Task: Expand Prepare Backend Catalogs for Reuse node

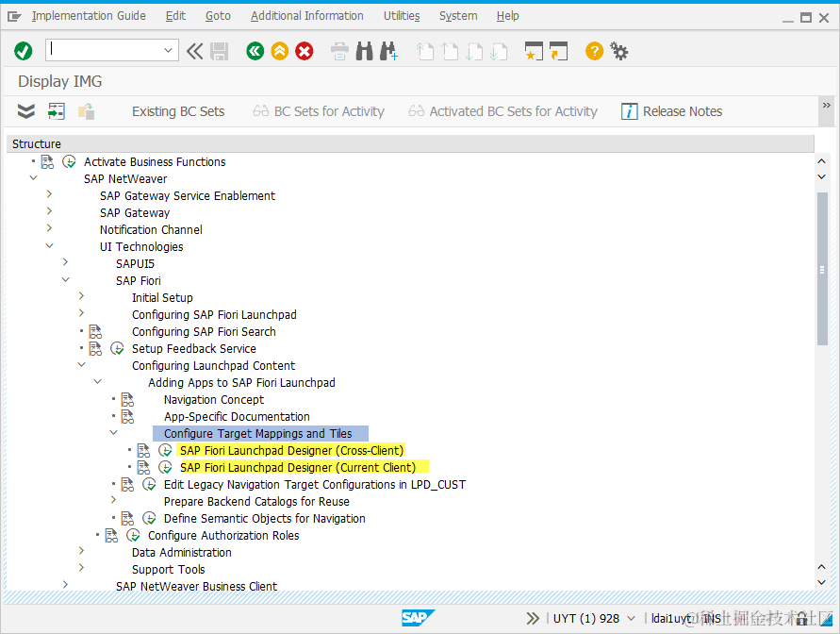Action: (113, 500)
